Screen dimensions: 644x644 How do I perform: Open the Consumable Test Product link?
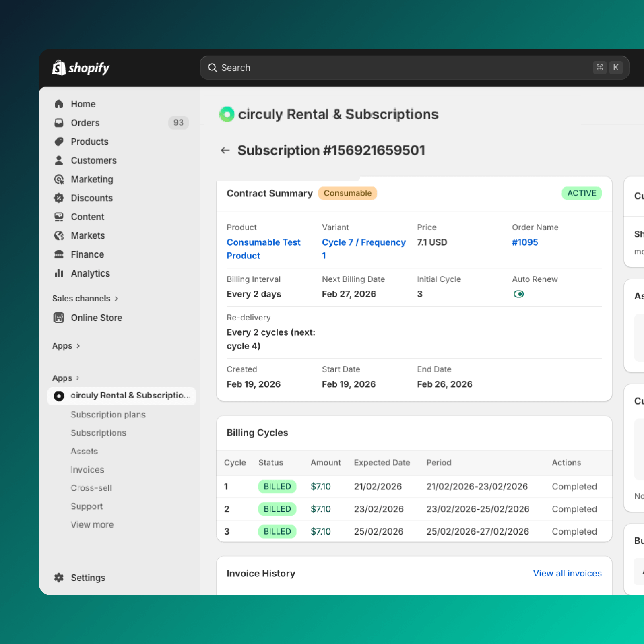tap(263, 249)
